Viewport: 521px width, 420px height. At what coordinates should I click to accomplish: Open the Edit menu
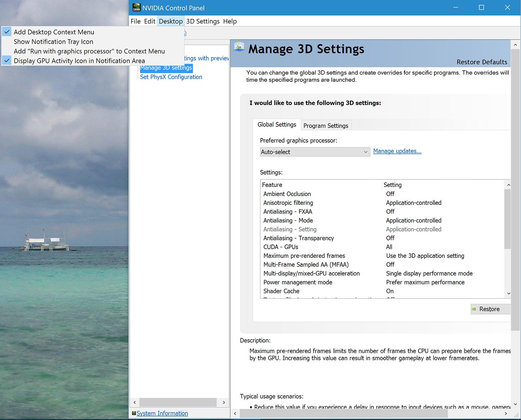(x=149, y=21)
